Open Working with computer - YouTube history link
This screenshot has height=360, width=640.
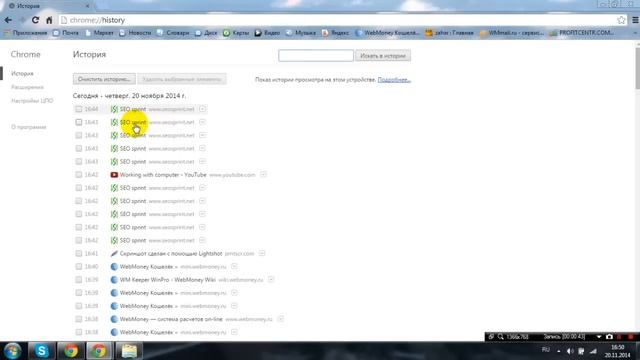(x=163, y=175)
